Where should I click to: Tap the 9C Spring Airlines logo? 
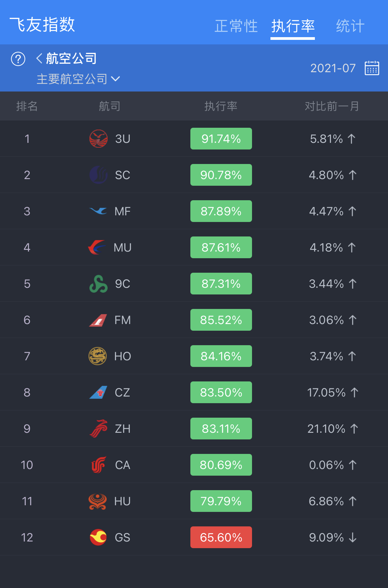[99, 284]
